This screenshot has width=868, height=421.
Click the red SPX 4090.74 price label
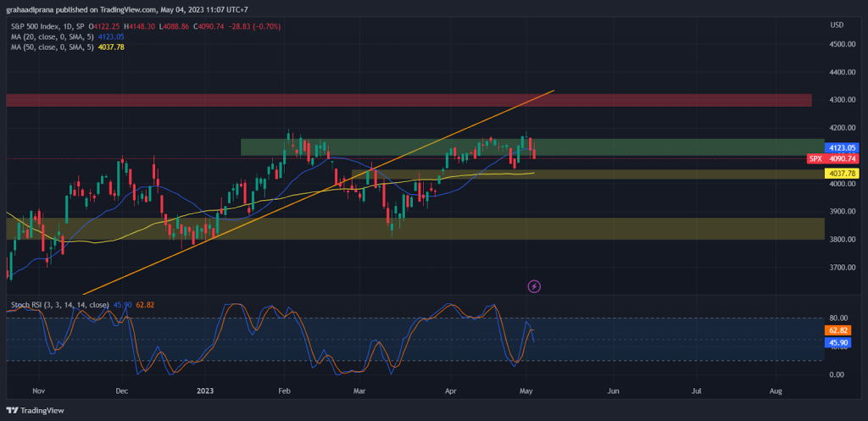[x=832, y=158]
